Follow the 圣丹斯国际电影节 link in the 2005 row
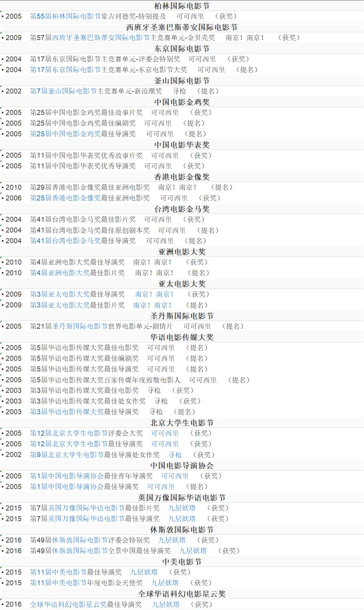 [x=80, y=326]
